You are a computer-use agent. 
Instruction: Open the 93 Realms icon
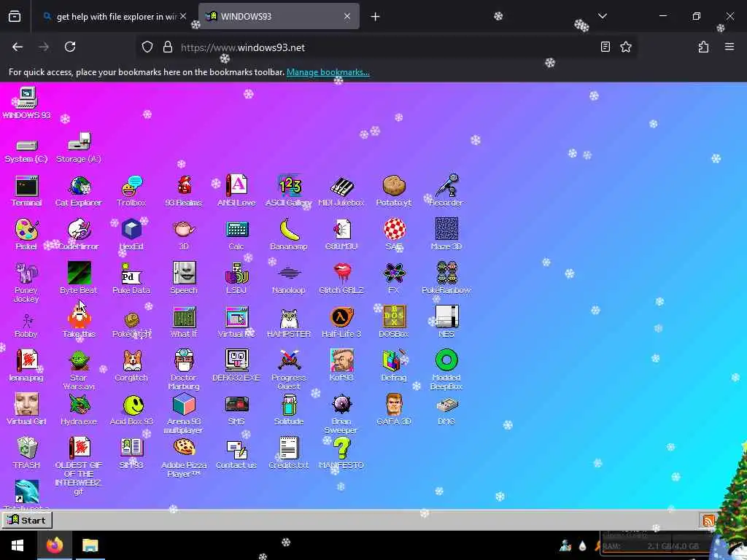184,191
